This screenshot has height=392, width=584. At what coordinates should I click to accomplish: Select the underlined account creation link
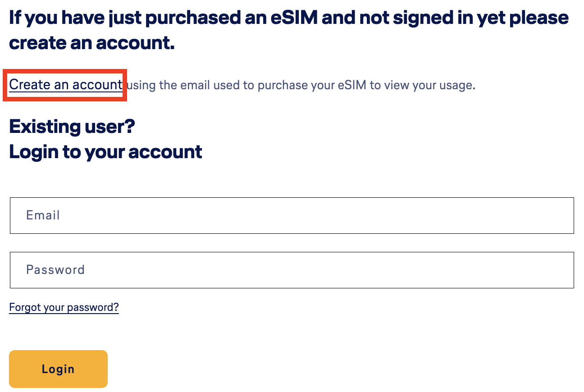[65, 85]
